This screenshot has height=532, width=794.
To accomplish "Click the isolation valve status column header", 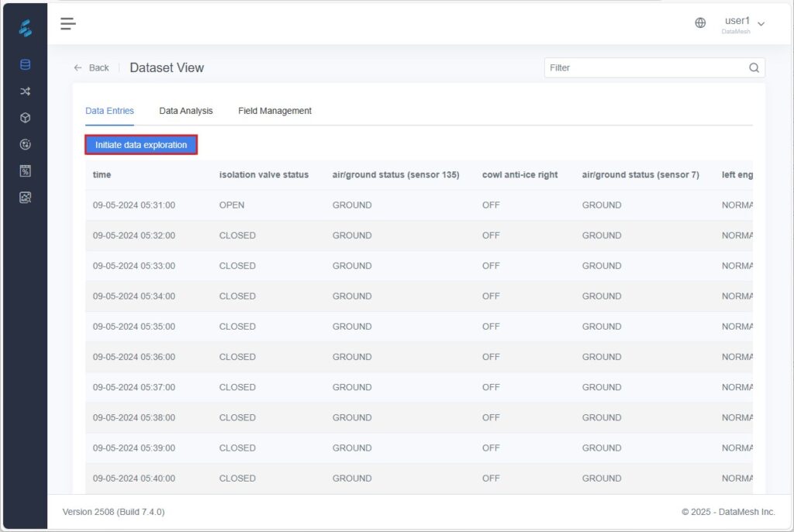I will tap(264, 175).
